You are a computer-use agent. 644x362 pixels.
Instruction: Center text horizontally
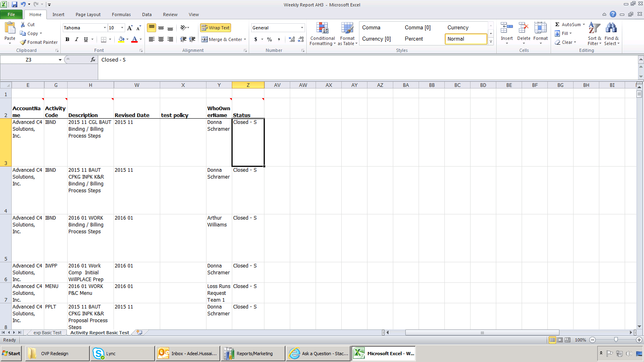pyautogui.click(x=161, y=39)
